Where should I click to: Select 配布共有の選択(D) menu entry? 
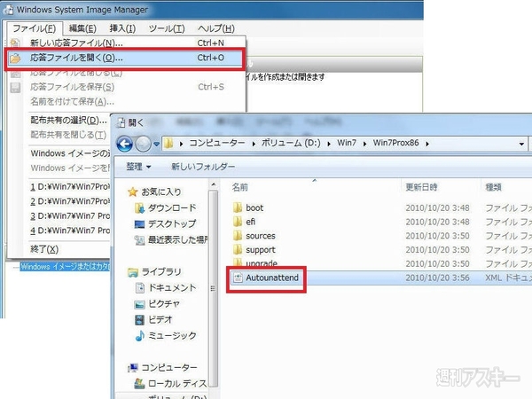69,120
